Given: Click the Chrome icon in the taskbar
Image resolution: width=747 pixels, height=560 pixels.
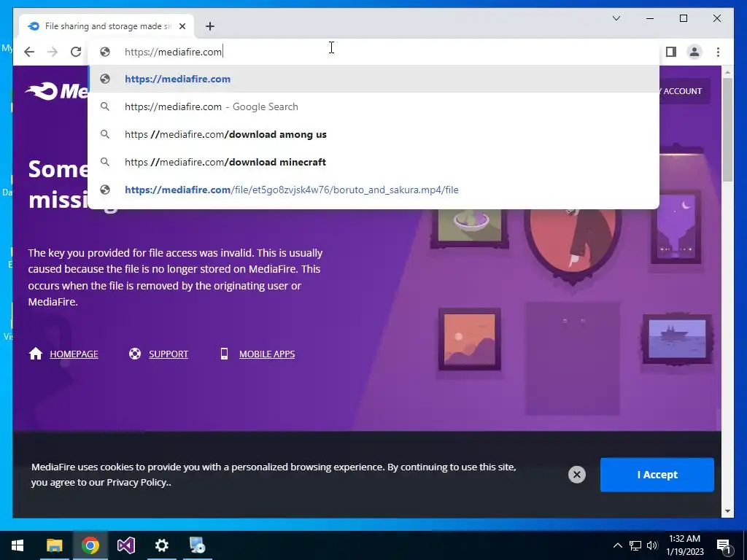Looking at the screenshot, I should tap(90, 545).
